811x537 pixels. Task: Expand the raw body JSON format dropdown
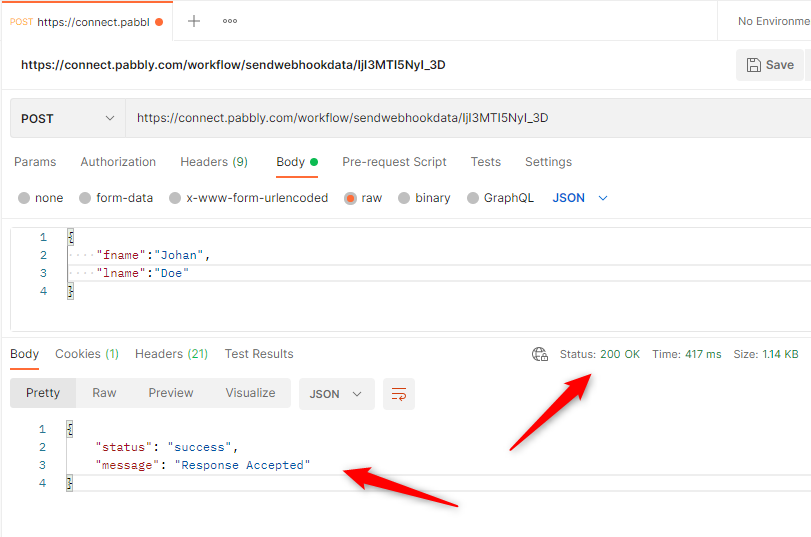pos(580,198)
